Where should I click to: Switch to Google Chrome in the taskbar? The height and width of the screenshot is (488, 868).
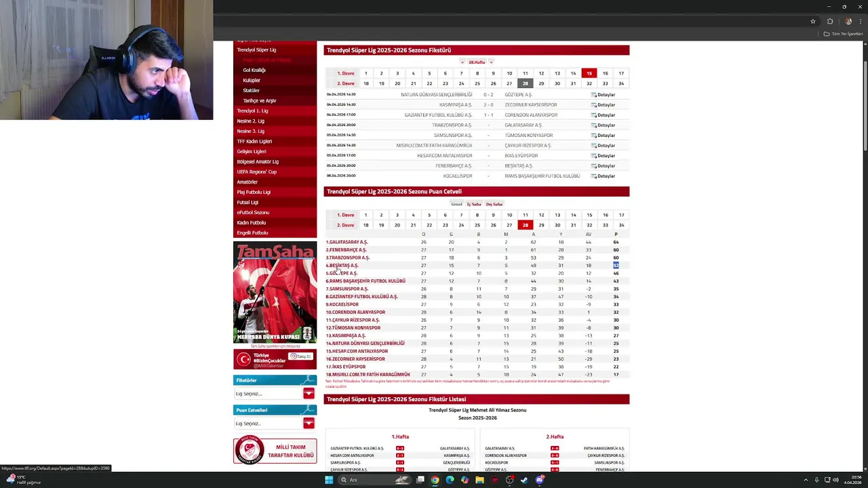pyautogui.click(x=435, y=480)
